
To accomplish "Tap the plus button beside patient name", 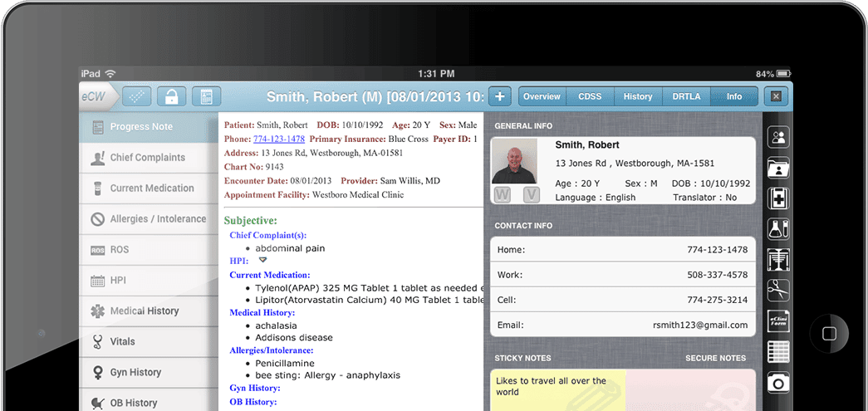I will click(499, 96).
